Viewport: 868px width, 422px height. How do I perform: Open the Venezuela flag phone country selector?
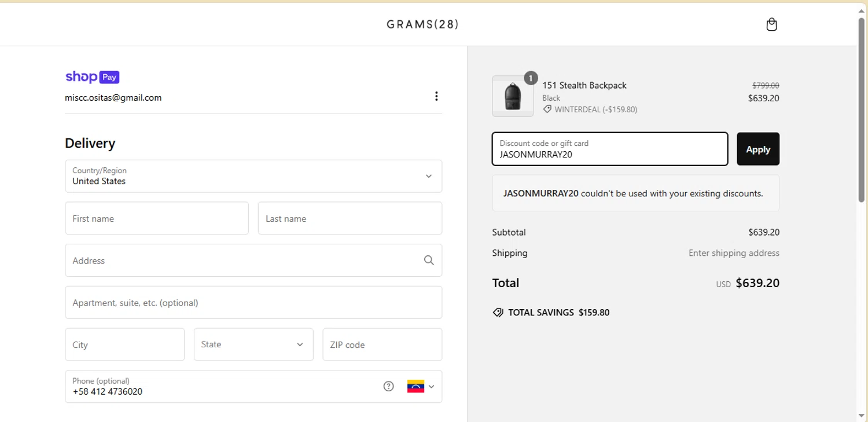421,387
